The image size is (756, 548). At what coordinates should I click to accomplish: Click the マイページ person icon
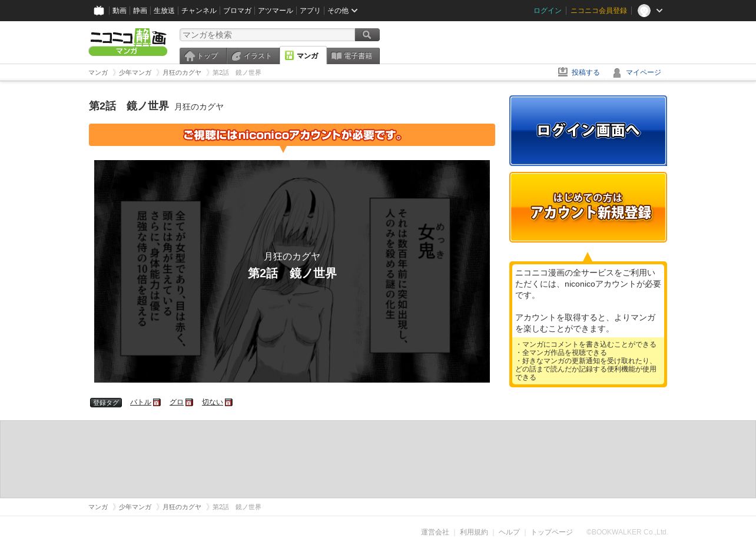tap(617, 72)
